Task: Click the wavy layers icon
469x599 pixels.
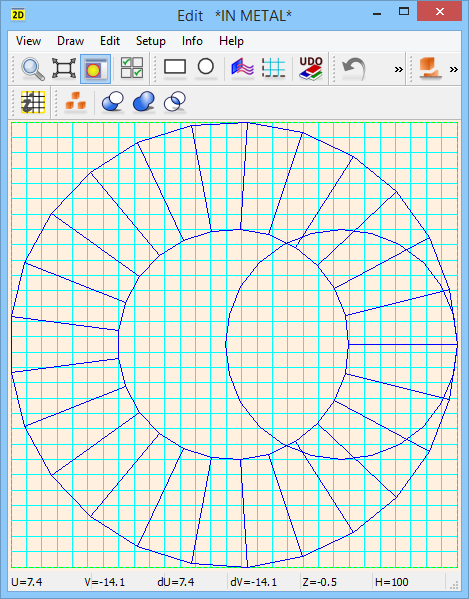Action: pos(243,68)
